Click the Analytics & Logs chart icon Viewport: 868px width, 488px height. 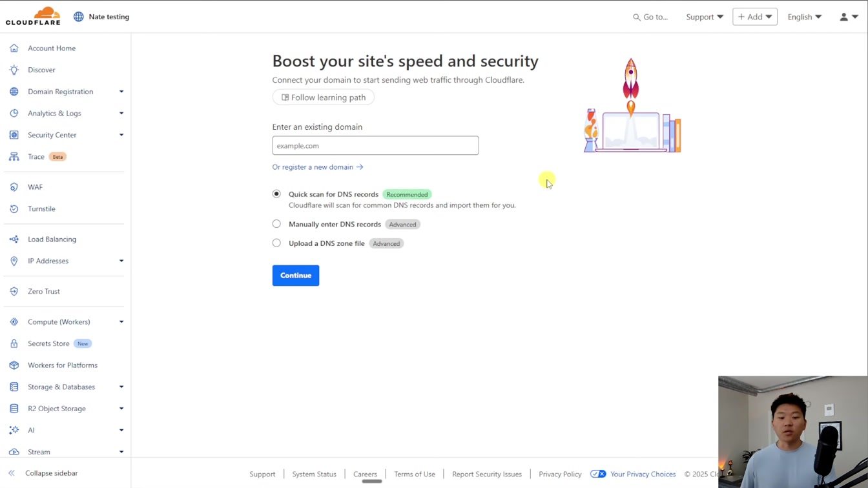point(14,113)
